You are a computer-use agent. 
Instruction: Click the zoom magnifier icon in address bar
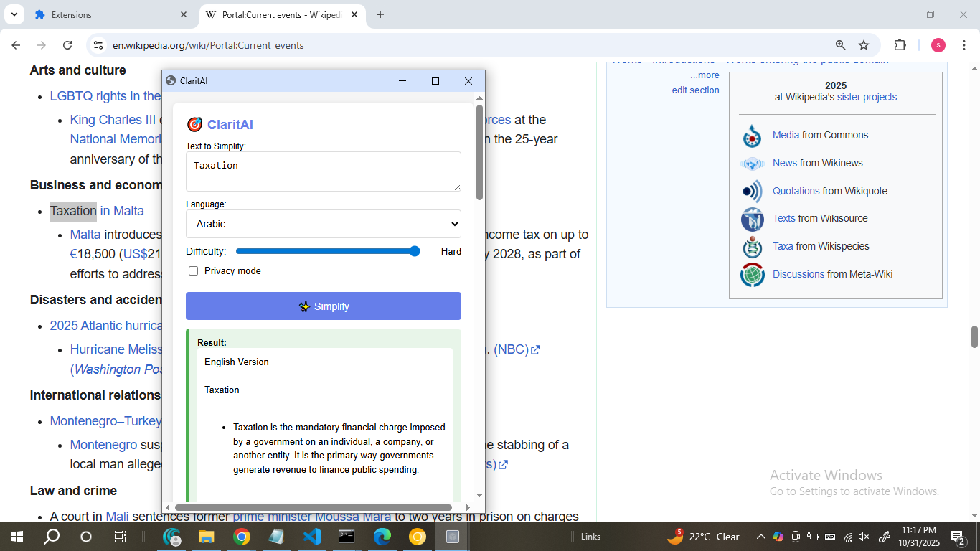coord(840,45)
